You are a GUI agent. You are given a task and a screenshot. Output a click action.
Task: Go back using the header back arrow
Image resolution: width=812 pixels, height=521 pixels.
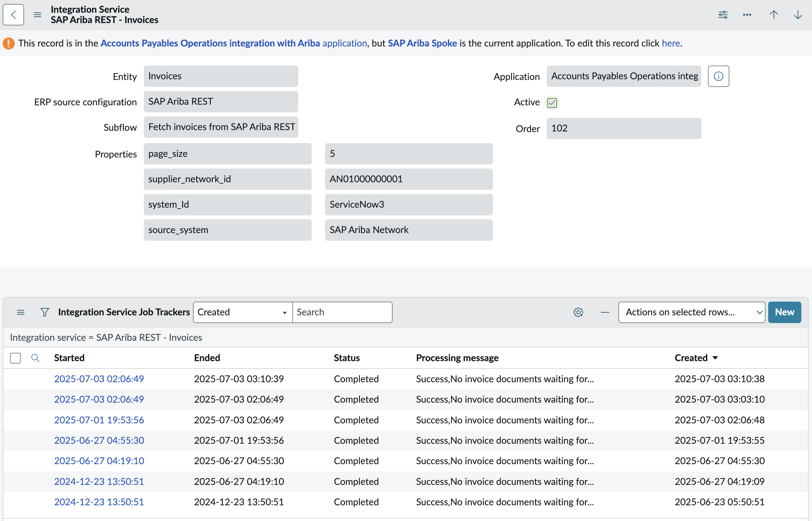coord(13,15)
